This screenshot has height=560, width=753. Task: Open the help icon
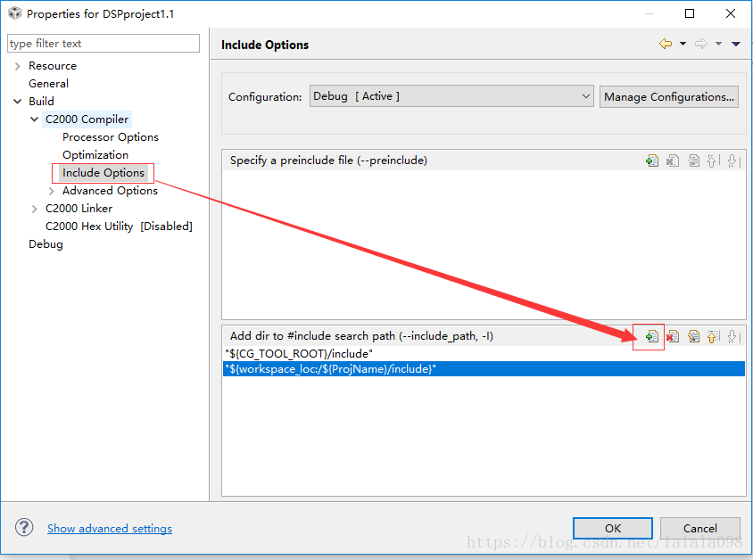pos(24,527)
